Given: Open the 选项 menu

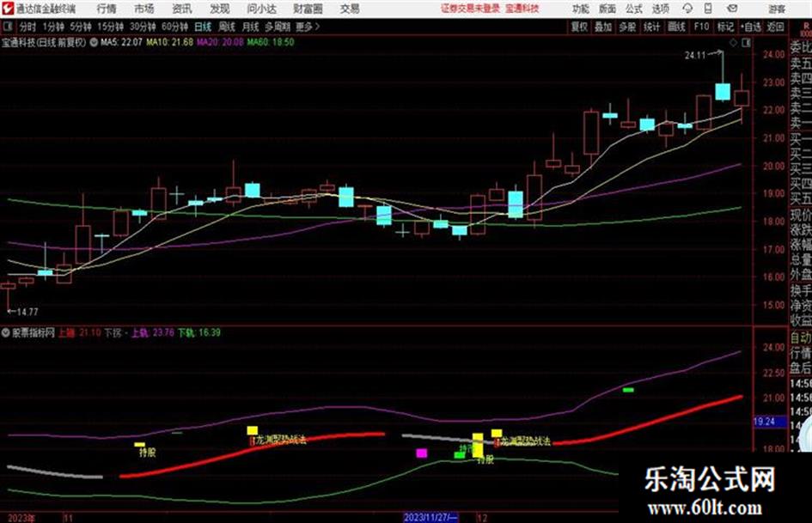Looking at the screenshot, I should click(x=661, y=9).
